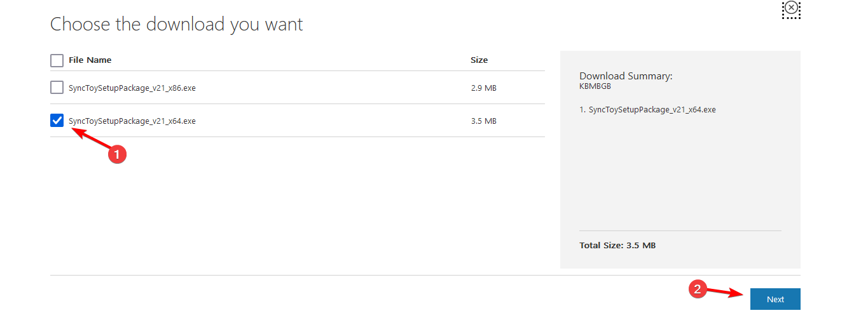
Task: Click the red arrow pointing to Next
Action: point(726,293)
